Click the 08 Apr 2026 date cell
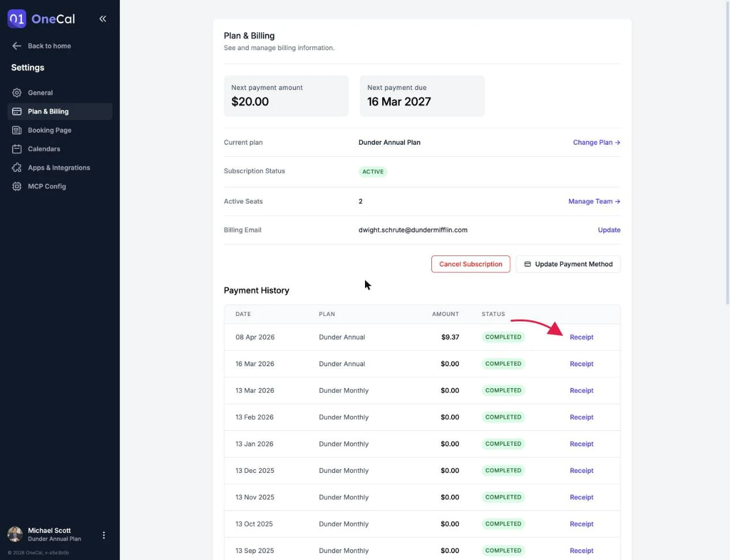730x560 pixels. 255,337
